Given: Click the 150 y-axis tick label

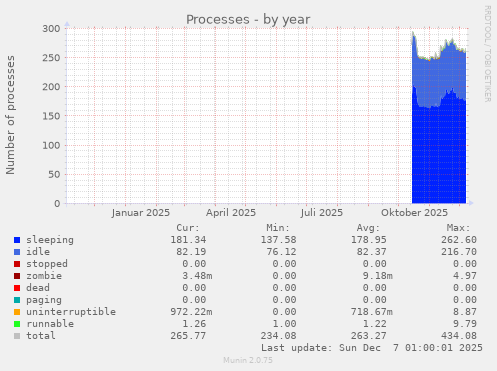Looking at the screenshot, I should tap(51, 116).
